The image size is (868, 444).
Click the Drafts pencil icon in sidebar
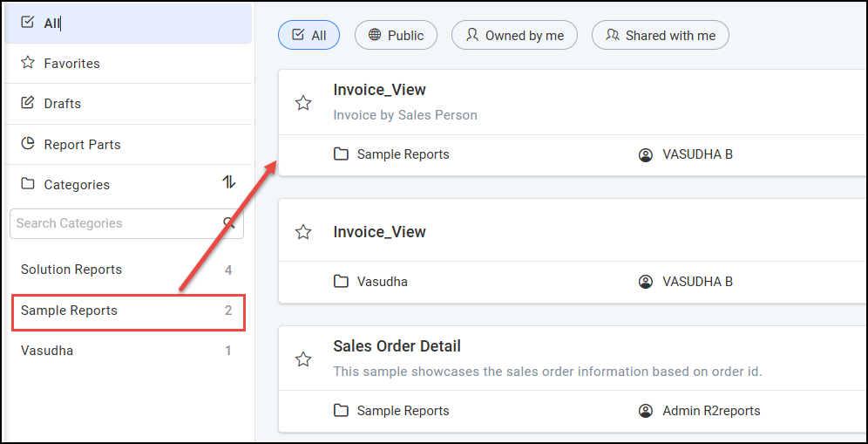28,103
